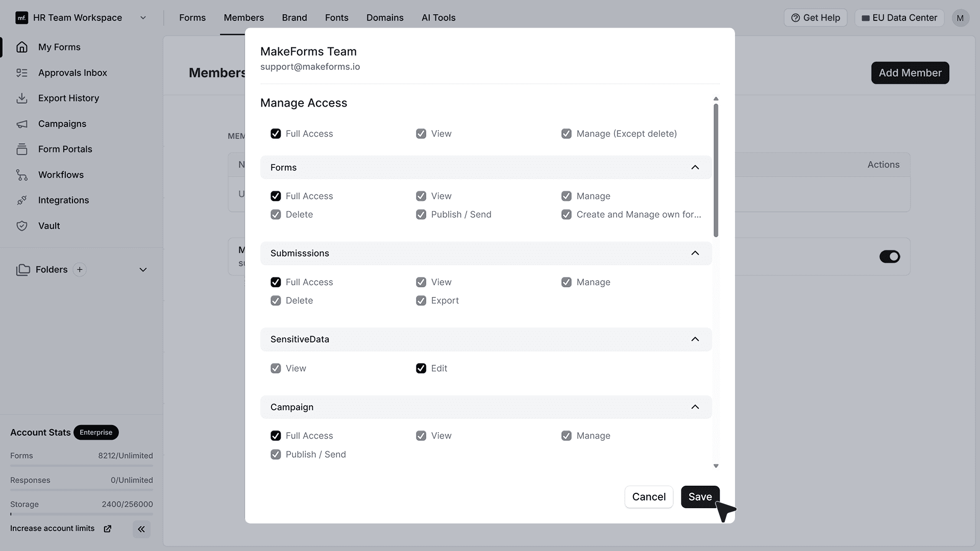Collapse the SensitiveData section
980x551 pixels.
point(695,339)
